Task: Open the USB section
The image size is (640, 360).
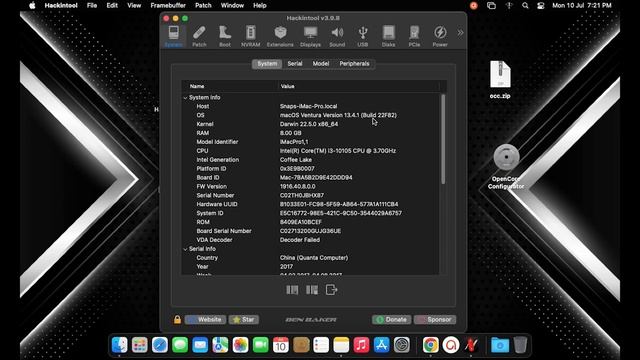Action: 362,36
